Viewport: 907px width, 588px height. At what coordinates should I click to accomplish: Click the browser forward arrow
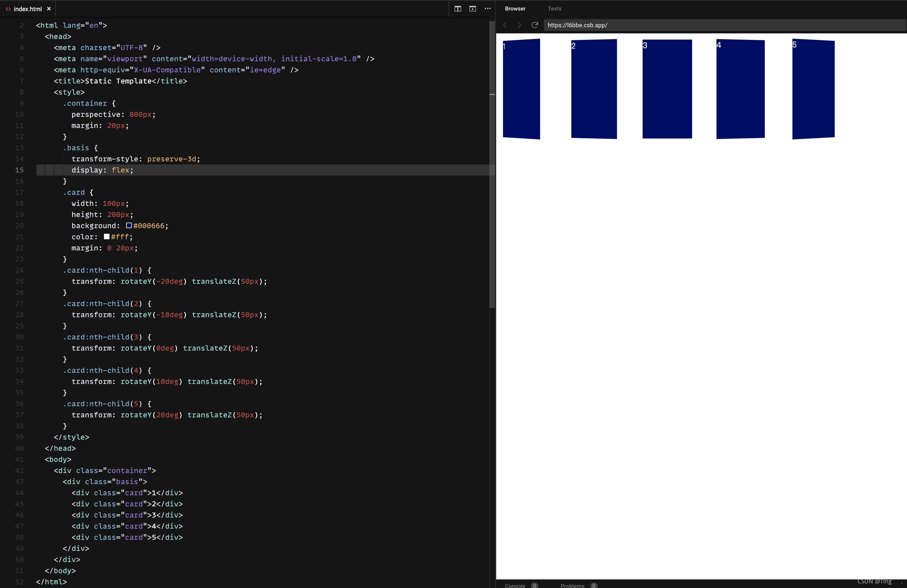519,25
